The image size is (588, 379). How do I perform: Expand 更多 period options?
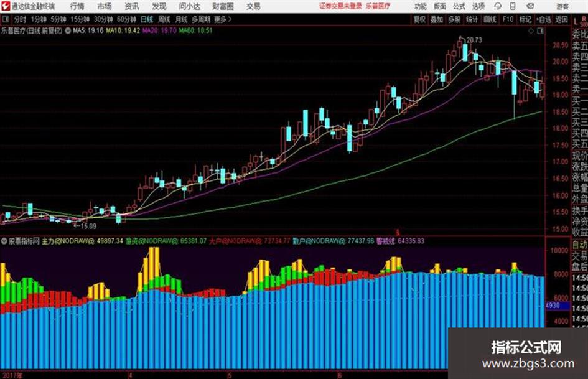coord(223,19)
